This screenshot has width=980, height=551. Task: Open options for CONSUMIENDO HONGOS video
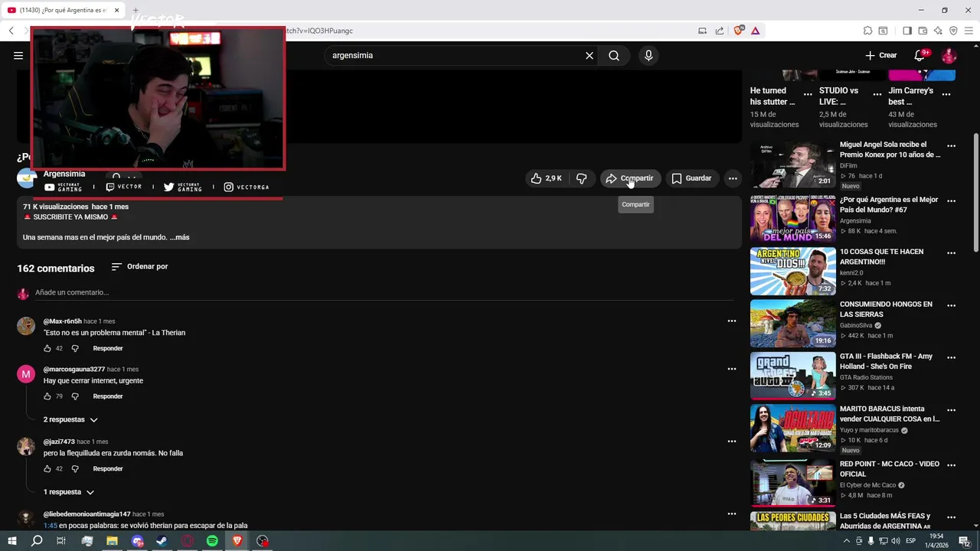click(x=951, y=305)
